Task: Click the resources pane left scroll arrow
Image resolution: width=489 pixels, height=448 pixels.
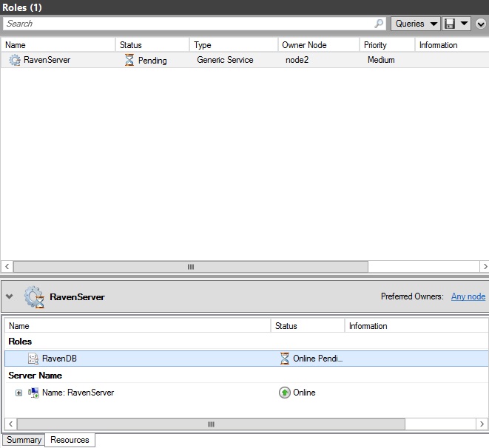Action: (x=11, y=424)
